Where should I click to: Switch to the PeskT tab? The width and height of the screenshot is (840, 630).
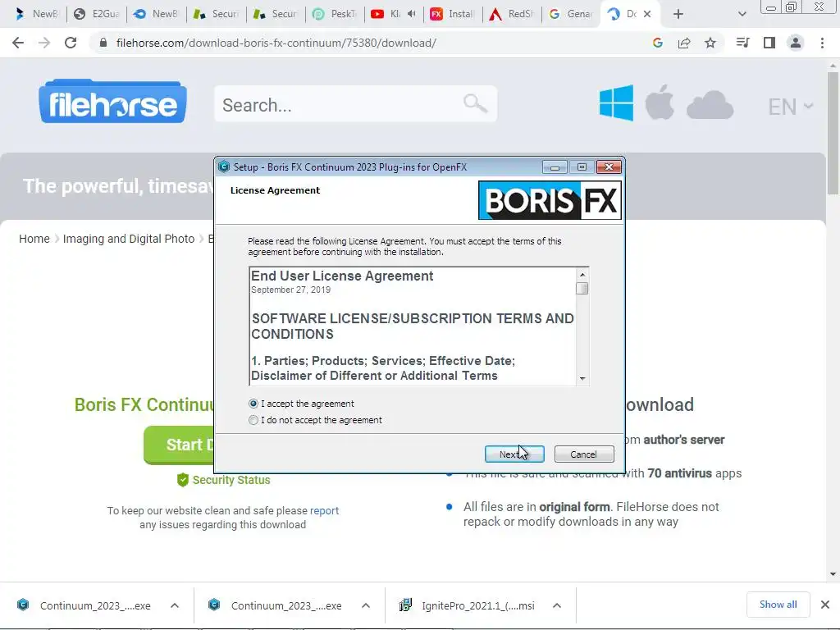335,14
